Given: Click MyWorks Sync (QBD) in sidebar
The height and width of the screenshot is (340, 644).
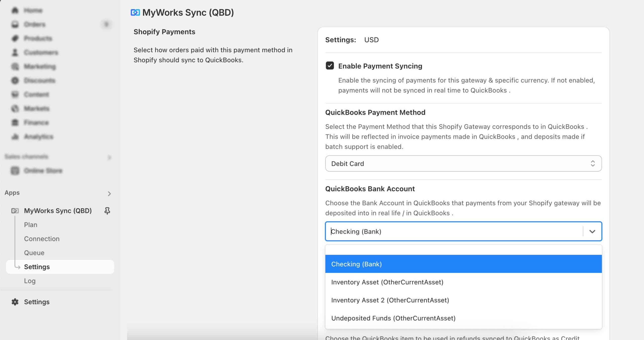Looking at the screenshot, I should [x=58, y=211].
